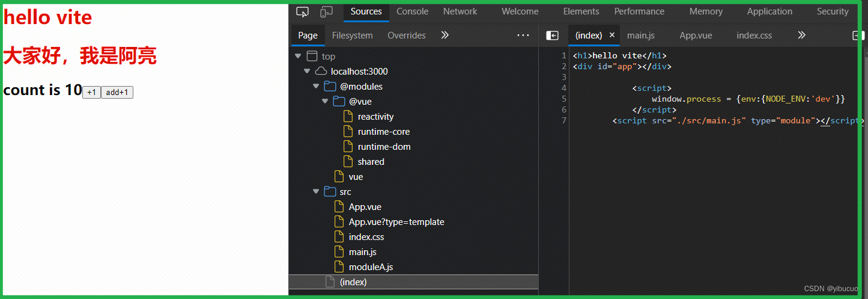Open App.vue in the file tree
The height and width of the screenshot is (299, 868).
point(365,207)
